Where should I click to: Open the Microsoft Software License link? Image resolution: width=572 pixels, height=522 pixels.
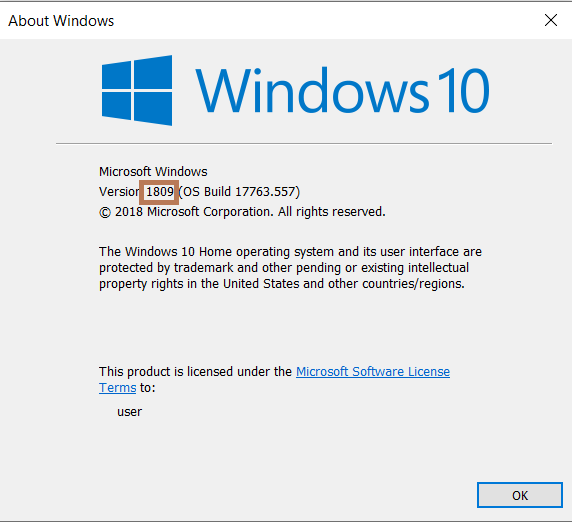[x=373, y=371]
